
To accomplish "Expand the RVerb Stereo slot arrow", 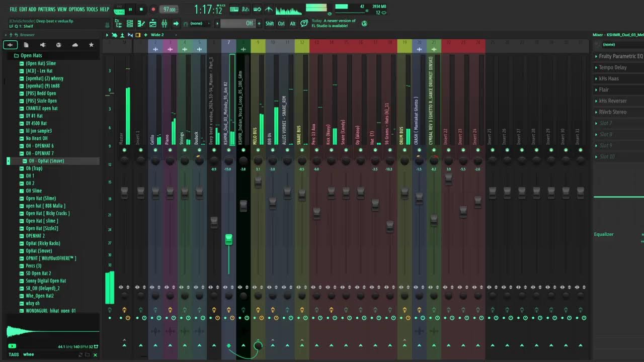I will 596,112.
